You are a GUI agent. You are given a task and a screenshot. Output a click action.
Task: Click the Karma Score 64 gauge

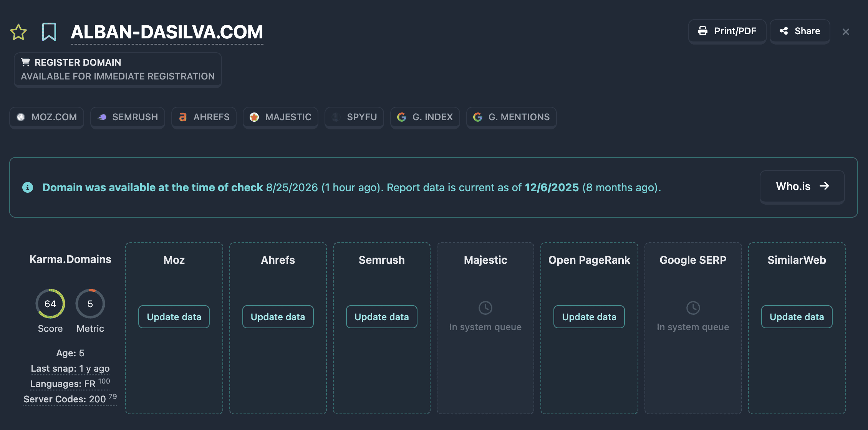[x=50, y=304]
